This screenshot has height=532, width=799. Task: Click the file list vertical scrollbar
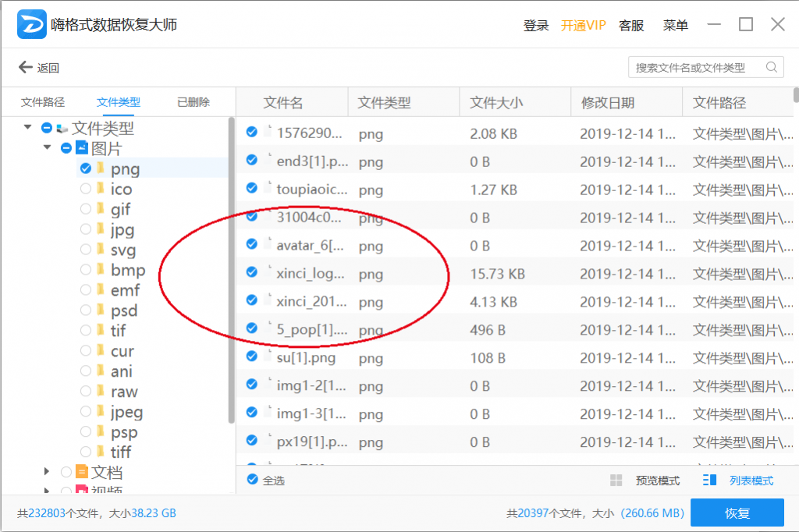[796, 95]
